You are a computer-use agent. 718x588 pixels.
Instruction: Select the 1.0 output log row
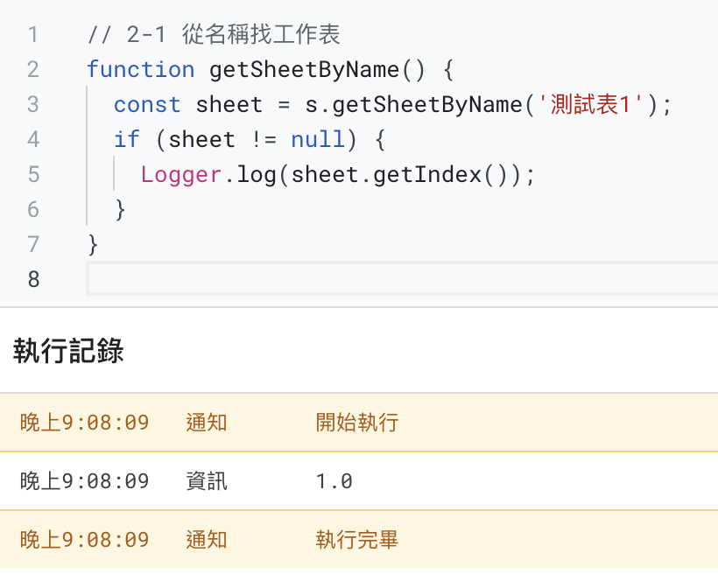[x=359, y=481]
